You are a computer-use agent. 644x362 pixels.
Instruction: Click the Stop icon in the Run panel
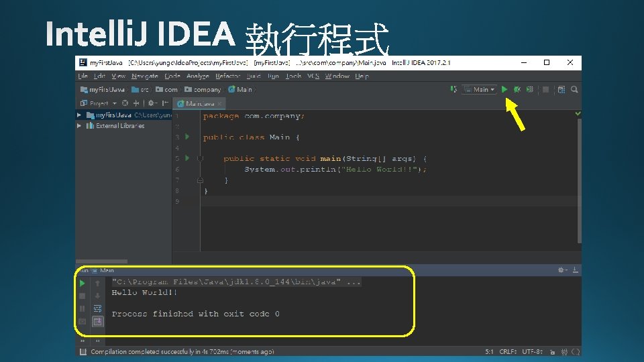(x=82, y=296)
